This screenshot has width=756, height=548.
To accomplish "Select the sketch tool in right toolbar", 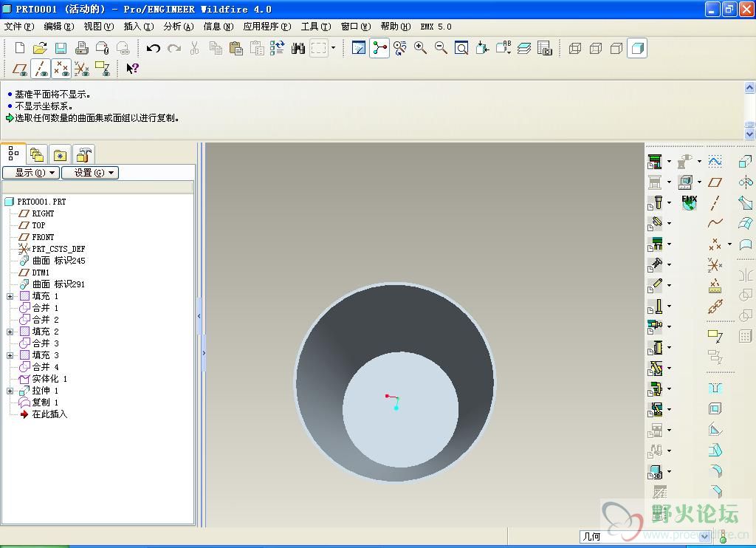I will (715, 161).
